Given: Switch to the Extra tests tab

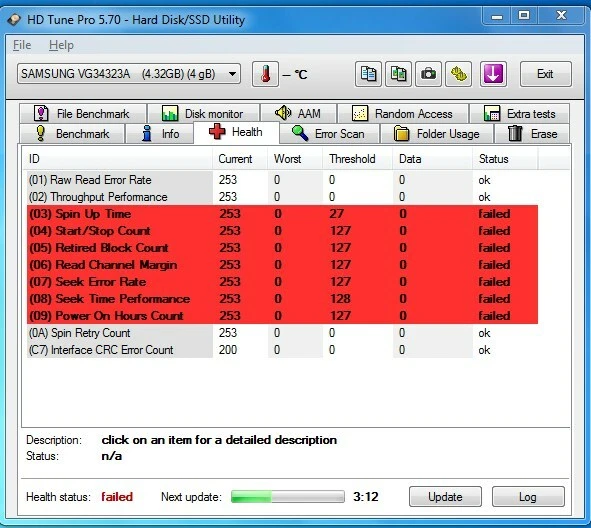Looking at the screenshot, I should pos(519,113).
